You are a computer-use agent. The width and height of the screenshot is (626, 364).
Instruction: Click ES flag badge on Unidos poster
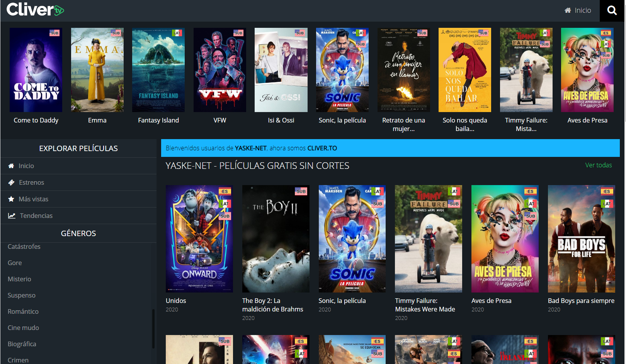click(225, 191)
